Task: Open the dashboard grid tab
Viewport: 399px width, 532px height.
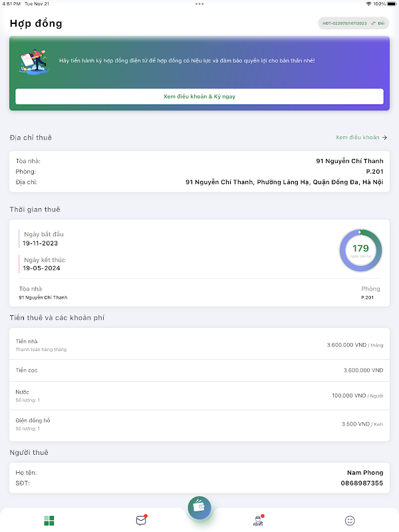Action: point(49,520)
